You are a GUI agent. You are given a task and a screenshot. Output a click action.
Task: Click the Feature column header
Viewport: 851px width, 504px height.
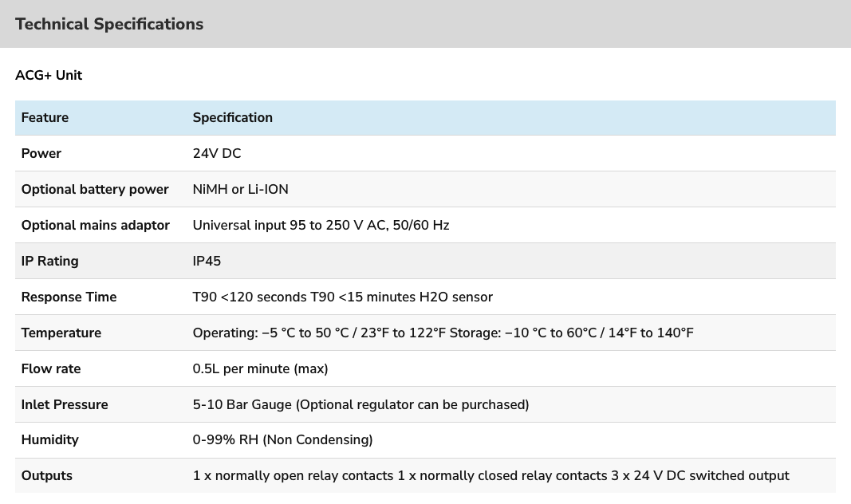tap(45, 118)
